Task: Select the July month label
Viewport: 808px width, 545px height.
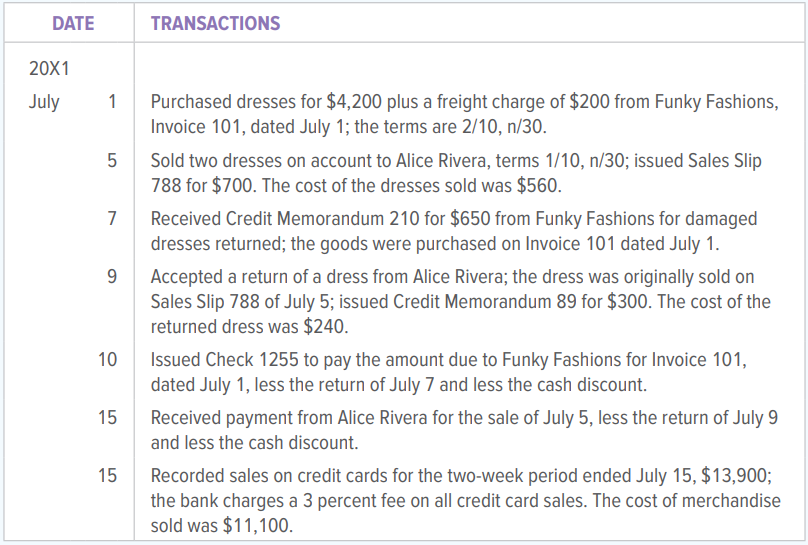Action: point(44,102)
